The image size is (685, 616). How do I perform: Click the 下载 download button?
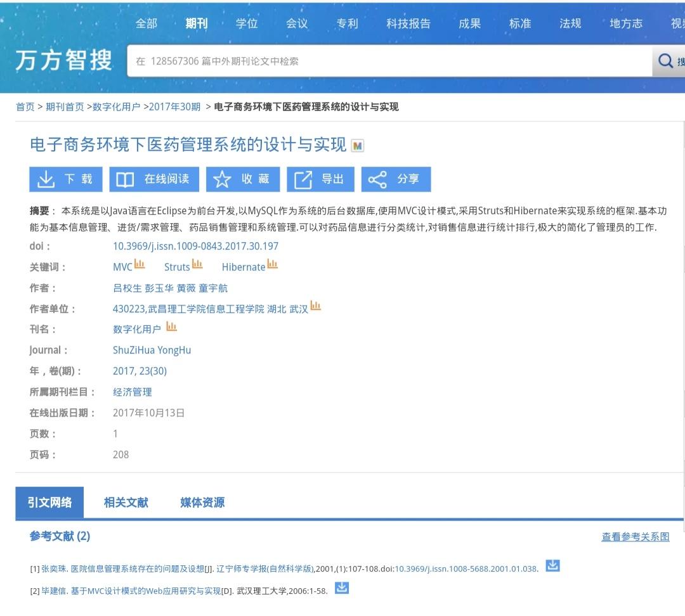coord(66,179)
